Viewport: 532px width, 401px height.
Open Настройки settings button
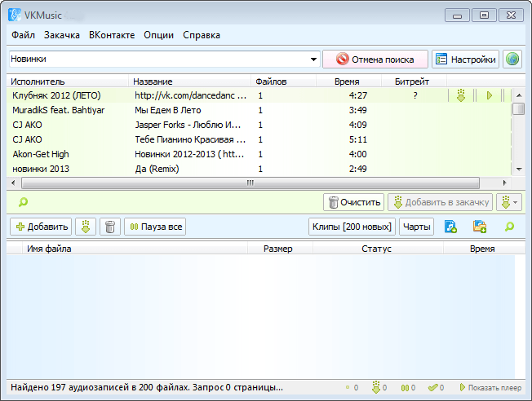click(465, 59)
